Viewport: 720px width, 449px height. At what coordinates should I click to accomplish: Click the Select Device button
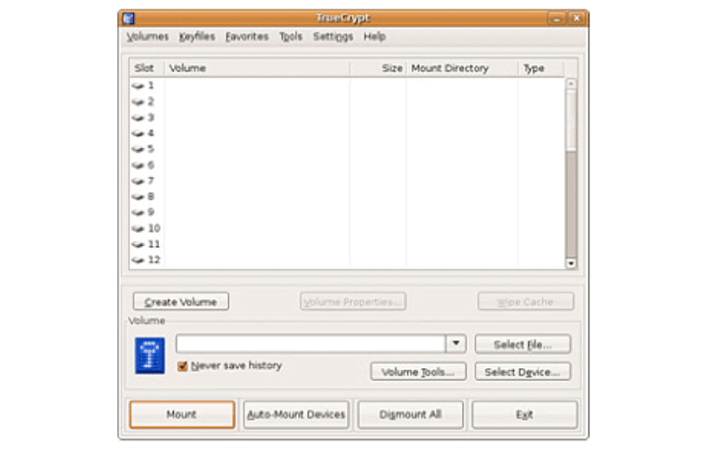pos(523,372)
